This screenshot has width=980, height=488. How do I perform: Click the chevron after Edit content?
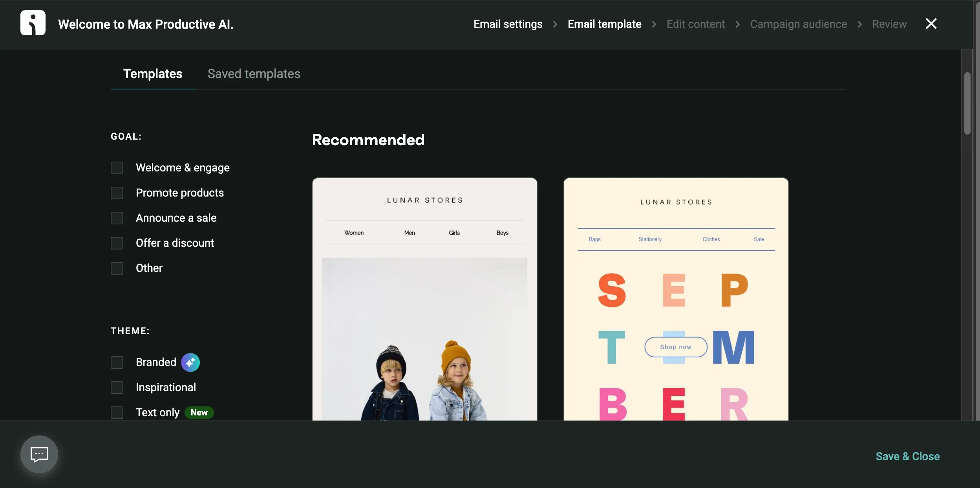click(x=738, y=24)
